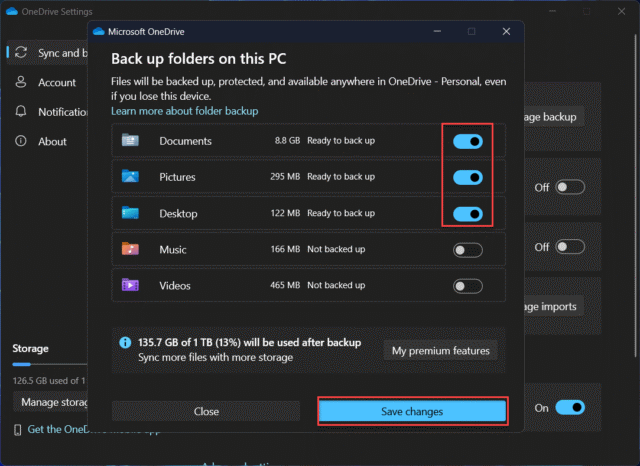
Task: Click the '122 MB' size value
Action: pyautogui.click(x=285, y=213)
